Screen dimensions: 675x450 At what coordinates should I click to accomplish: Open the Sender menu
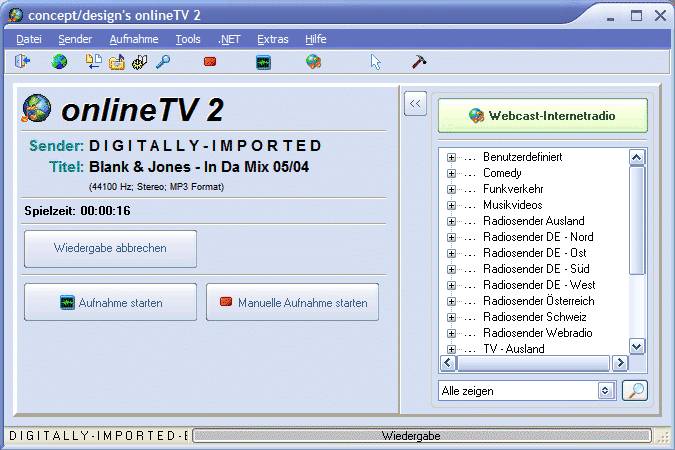tap(75, 39)
